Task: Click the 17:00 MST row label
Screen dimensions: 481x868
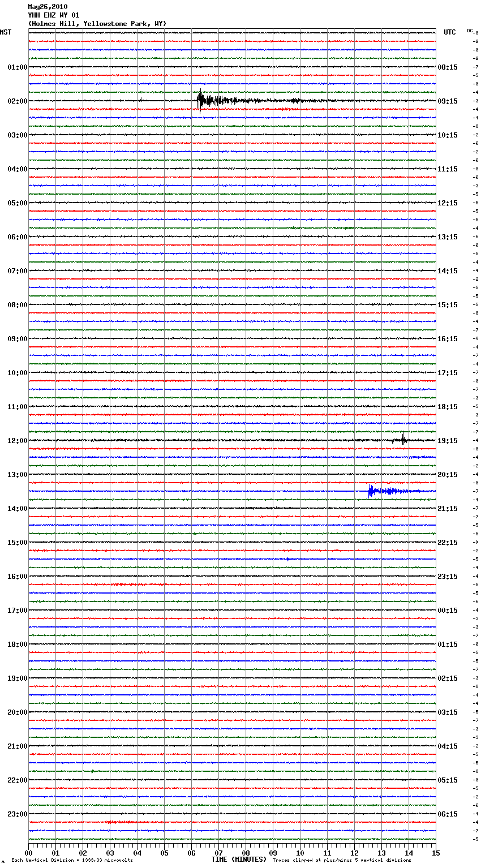Action: tap(18, 611)
